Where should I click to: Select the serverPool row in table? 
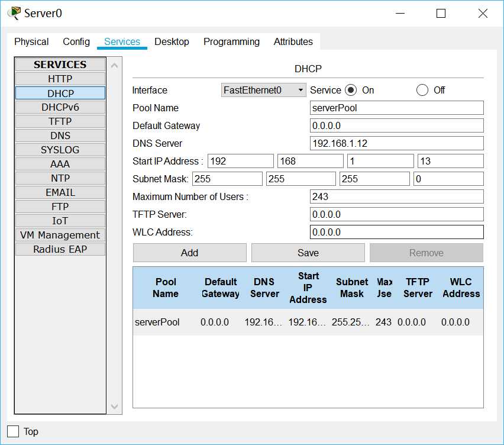pos(308,322)
